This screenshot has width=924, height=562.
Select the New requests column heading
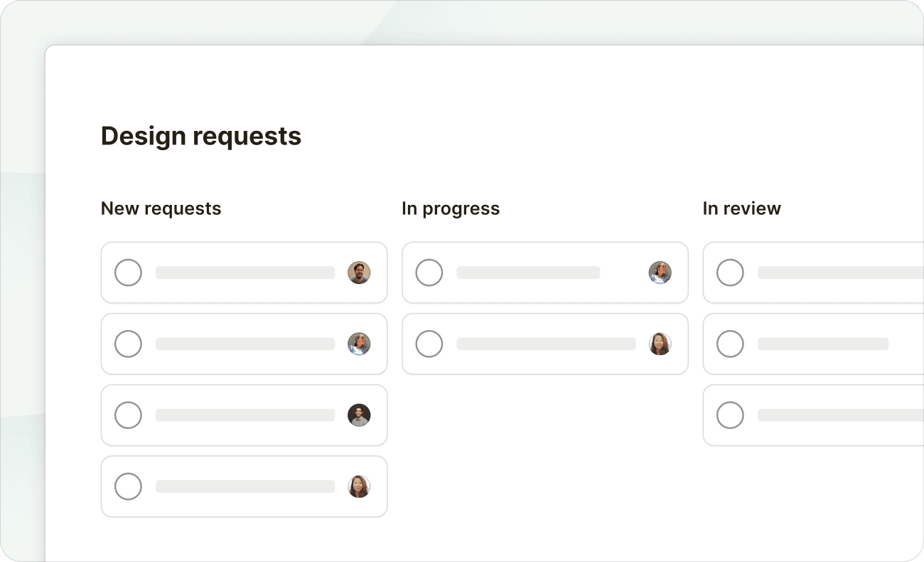161,208
